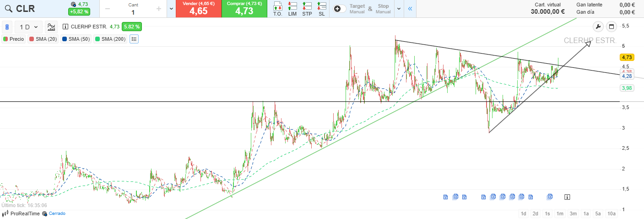Open chart settings wrench icon

598,27
